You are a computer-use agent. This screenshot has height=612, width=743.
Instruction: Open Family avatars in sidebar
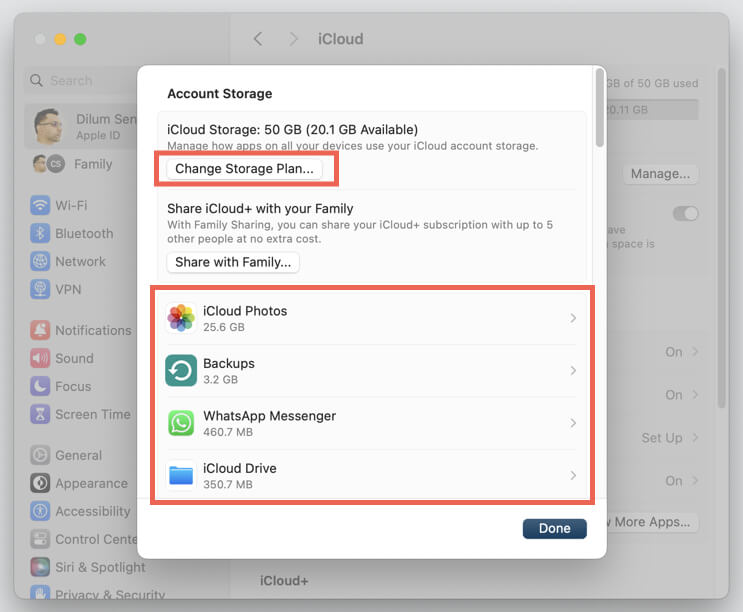[49, 164]
